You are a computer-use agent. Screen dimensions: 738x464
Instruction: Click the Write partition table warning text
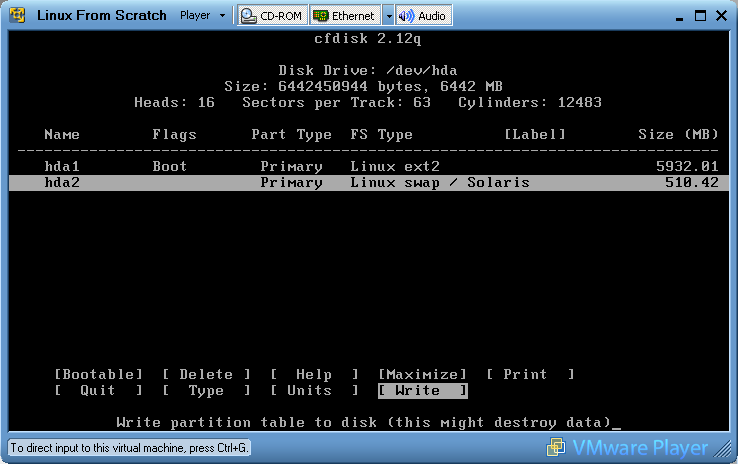[364, 423]
